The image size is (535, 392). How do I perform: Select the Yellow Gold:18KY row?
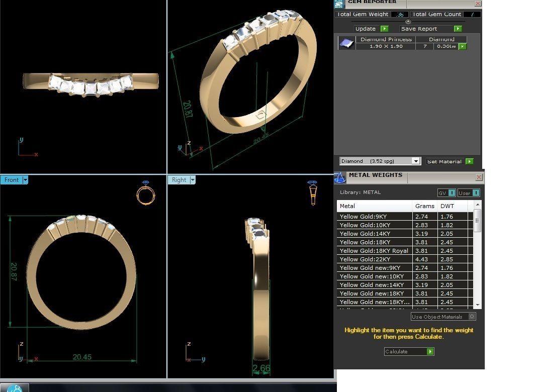point(405,242)
